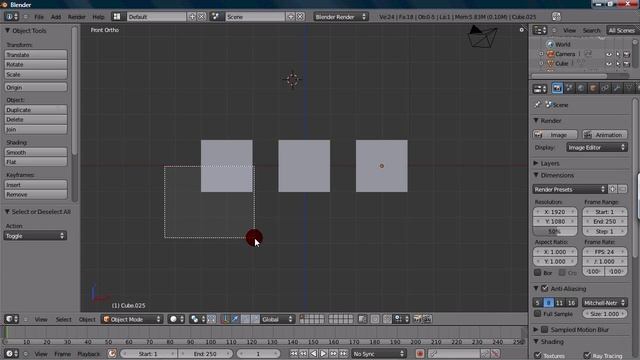The height and width of the screenshot is (360, 640).
Task: Click the auto keyframe record button
Action: click(420, 353)
